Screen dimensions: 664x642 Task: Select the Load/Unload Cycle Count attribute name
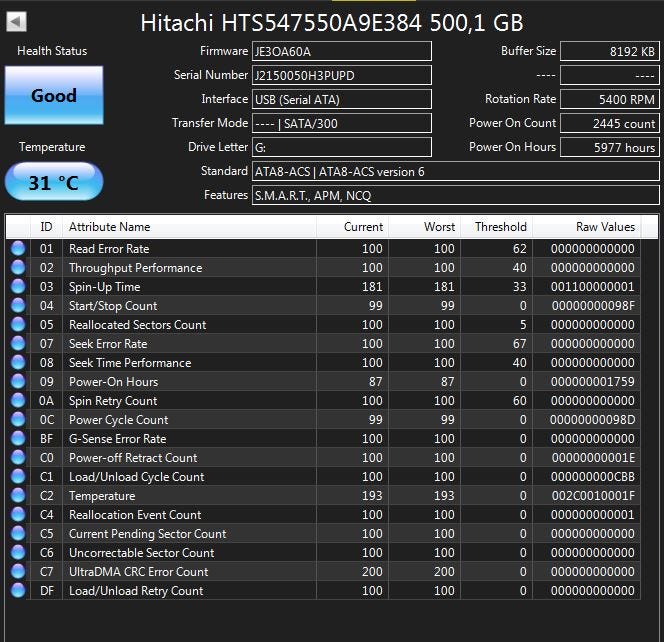pos(136,477)
